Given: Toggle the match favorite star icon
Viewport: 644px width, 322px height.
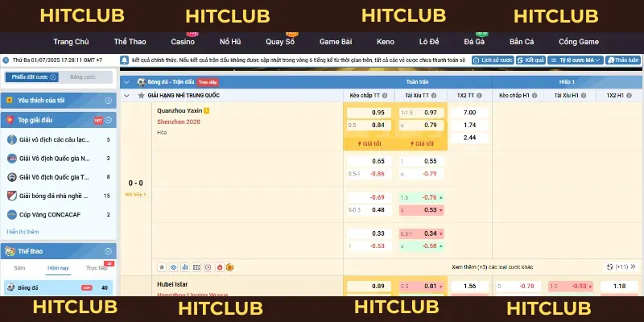Looking at the screenshot, I should (x=162, y=267).
